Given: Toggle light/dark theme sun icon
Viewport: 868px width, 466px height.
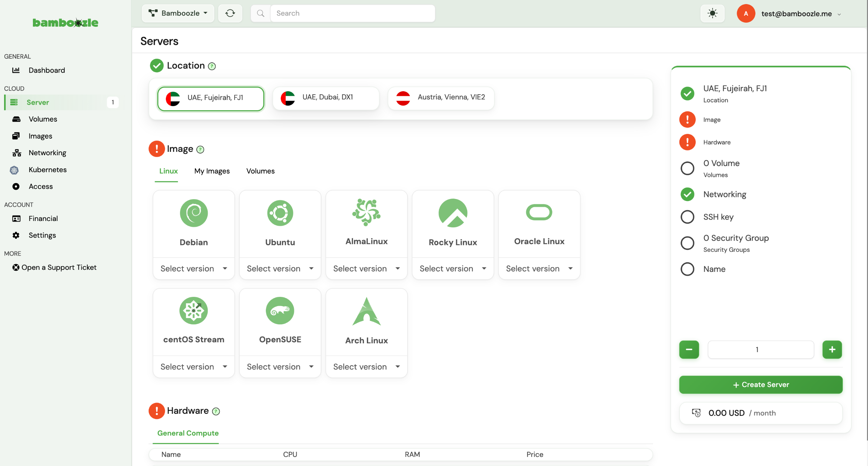Looking at the screenshot, I should coord(712,13).
